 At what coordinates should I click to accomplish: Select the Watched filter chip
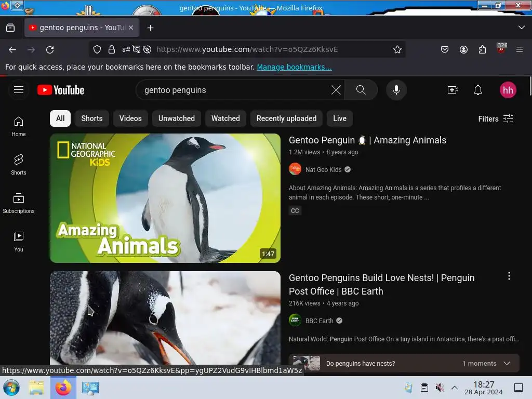(225, 118)
